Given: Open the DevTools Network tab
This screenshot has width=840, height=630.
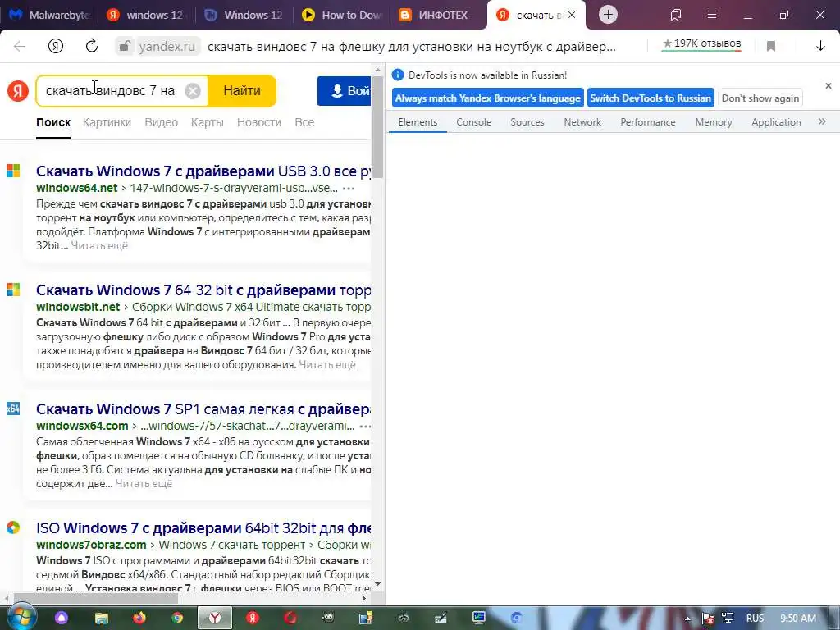Looking at the screenshot, I should 582,122.
